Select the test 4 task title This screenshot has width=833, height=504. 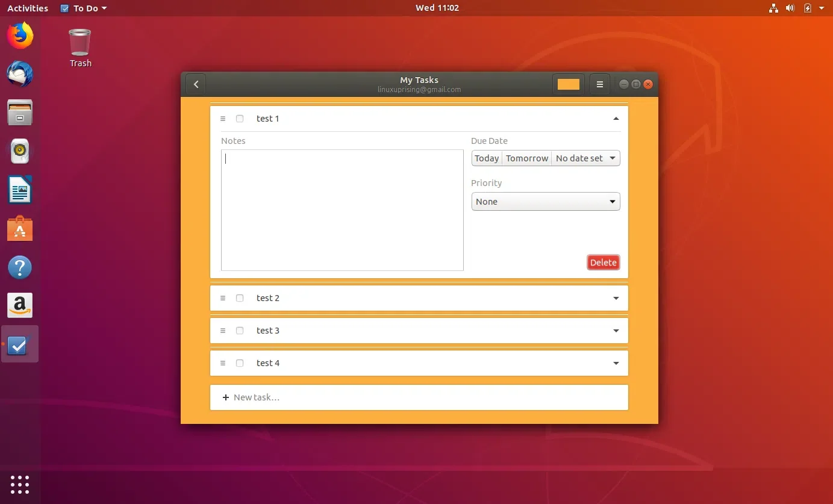click(x=267, y=363)
